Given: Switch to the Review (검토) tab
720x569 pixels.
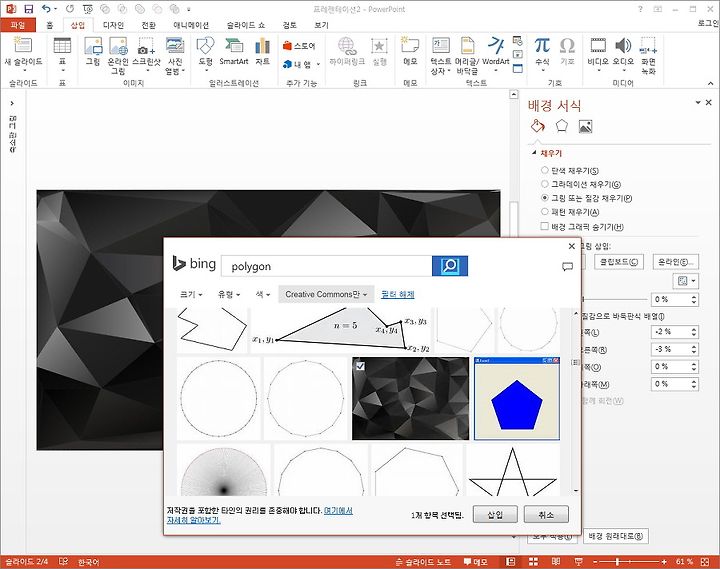Looking at the screenshot, I should pos(290,25).
